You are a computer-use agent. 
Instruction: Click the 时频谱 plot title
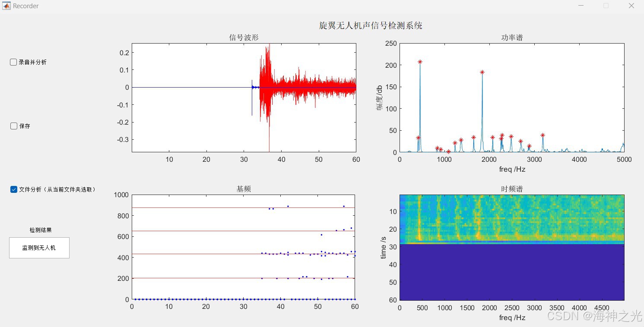[512, 189]
